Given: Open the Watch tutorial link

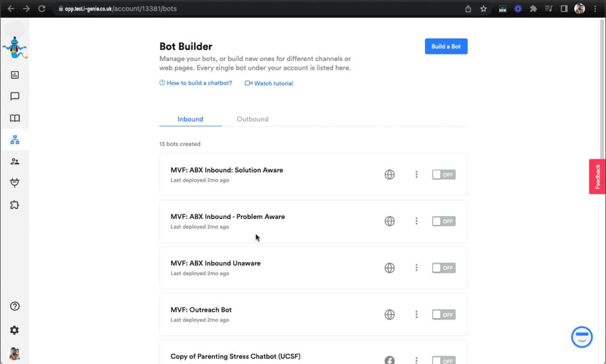Looking at the screenshot, I should pyautogui.click(x=269, y=83).
